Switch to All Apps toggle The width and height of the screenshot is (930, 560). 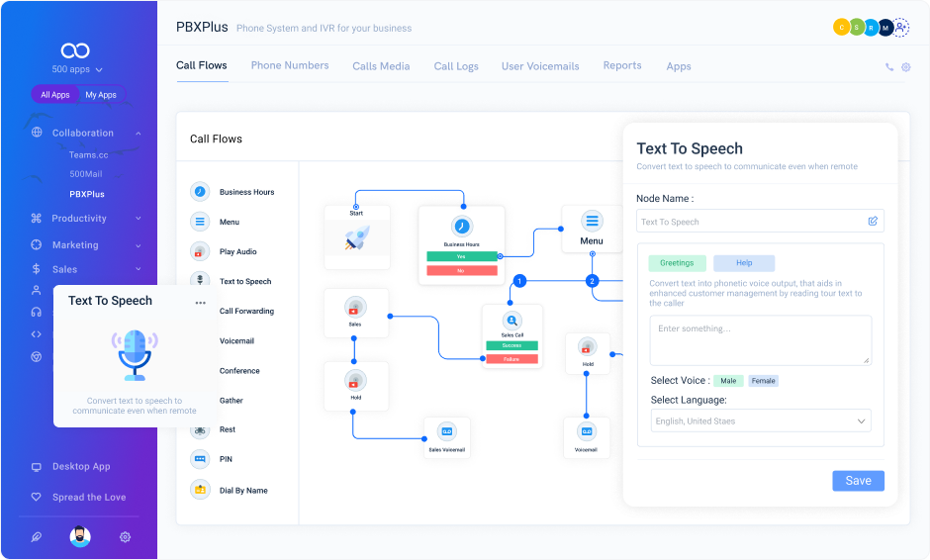[x=55, y=95]
